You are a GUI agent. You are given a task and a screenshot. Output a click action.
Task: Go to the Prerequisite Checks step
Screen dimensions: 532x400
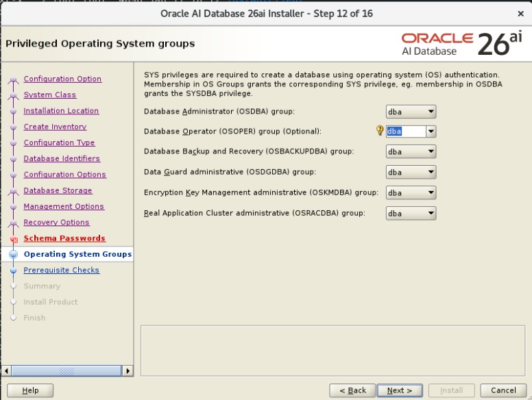62,270
